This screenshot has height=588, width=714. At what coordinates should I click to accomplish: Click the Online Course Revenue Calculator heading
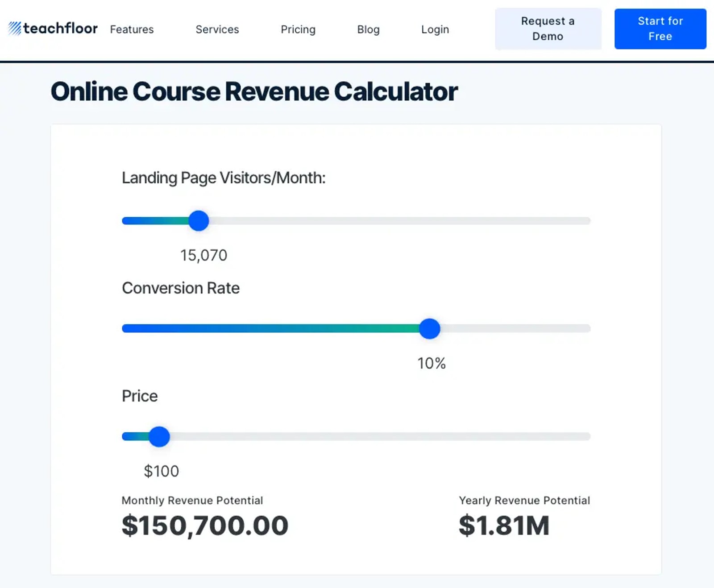(x=254, y=91)
